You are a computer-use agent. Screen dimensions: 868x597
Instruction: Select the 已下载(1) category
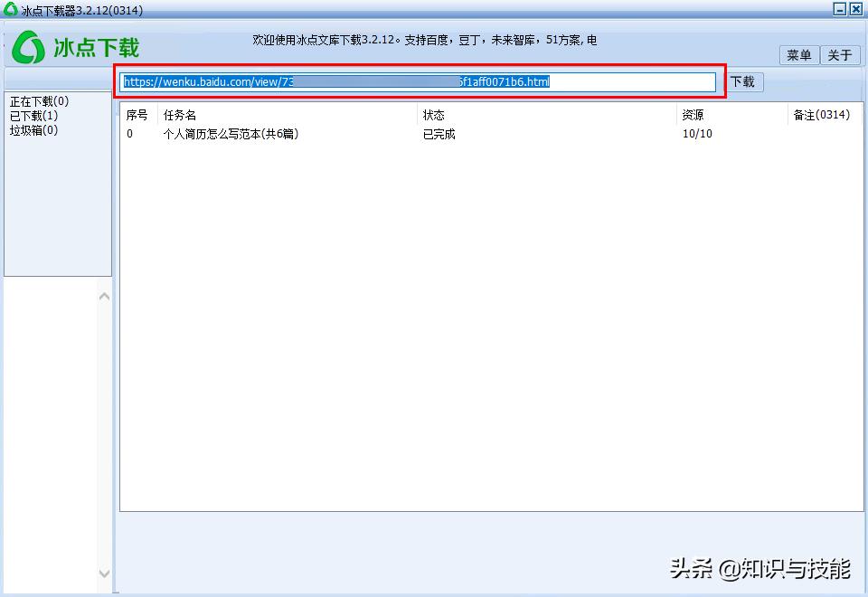36,116
